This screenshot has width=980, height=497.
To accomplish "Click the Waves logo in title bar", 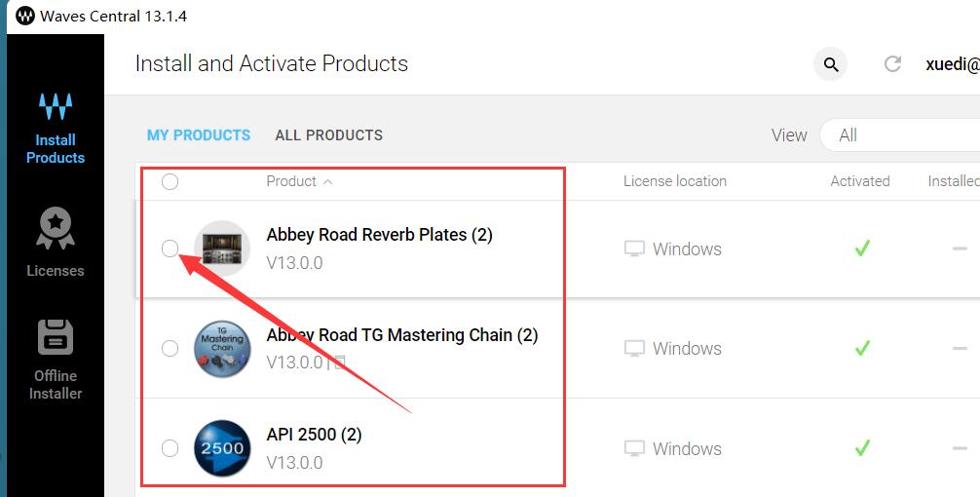I will pos(25,17).
